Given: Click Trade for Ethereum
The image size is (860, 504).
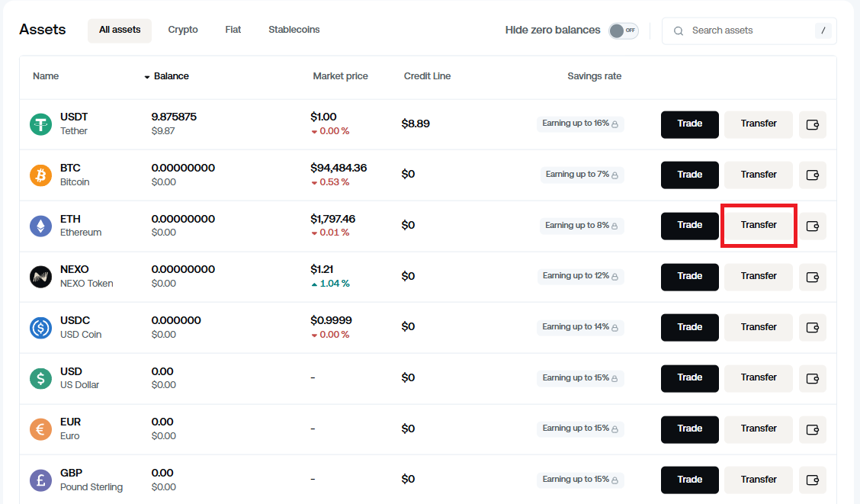Looking at the screenshot, I should tap(689, 226).
